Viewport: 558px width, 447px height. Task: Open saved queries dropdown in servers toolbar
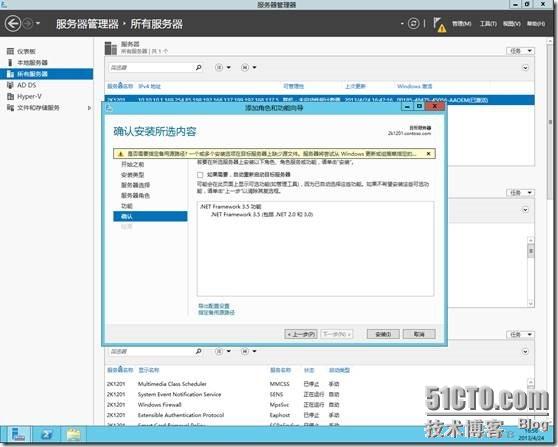249,67
